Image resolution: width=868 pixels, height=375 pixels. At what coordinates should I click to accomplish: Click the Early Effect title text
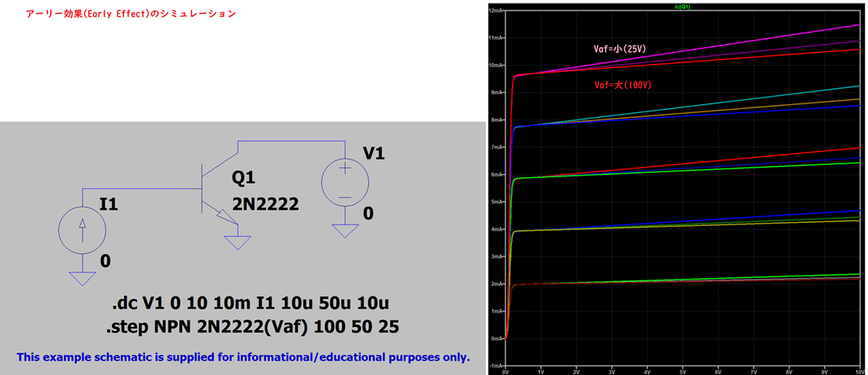pos(131,14)
